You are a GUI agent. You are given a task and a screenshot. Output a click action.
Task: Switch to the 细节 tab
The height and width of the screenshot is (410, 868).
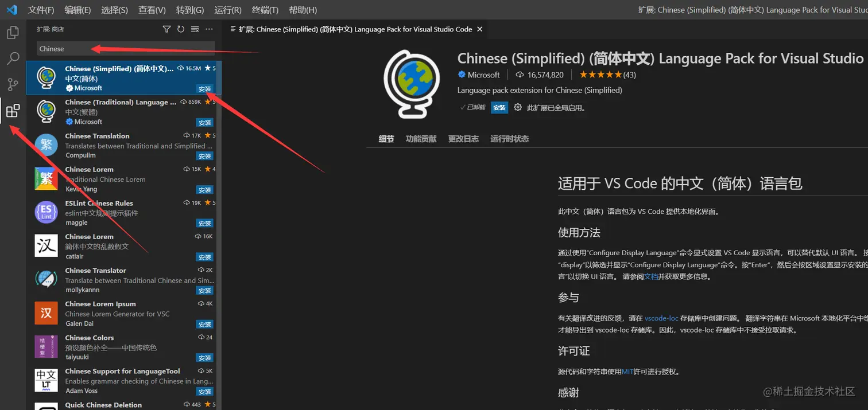tap(386, 139)
